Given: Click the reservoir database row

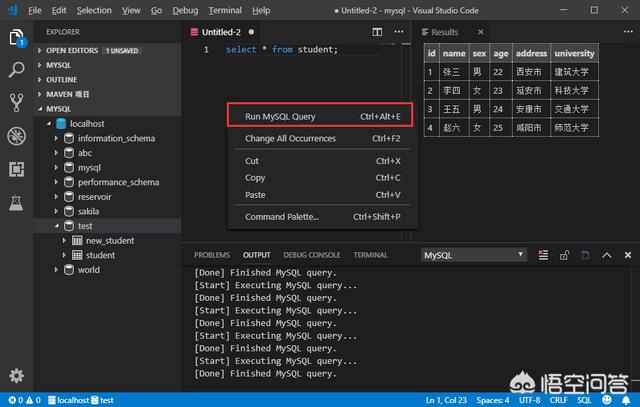Looking at the screenshot, I should coord(107,197).
